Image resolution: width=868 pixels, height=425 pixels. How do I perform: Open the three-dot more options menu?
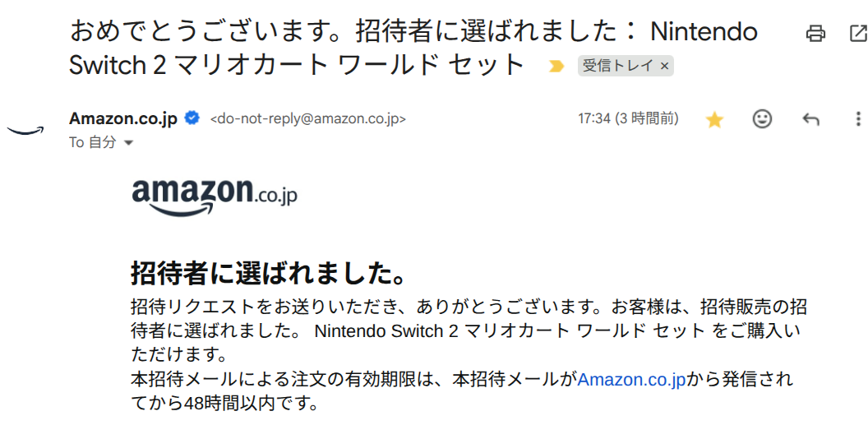pos(858,119)
